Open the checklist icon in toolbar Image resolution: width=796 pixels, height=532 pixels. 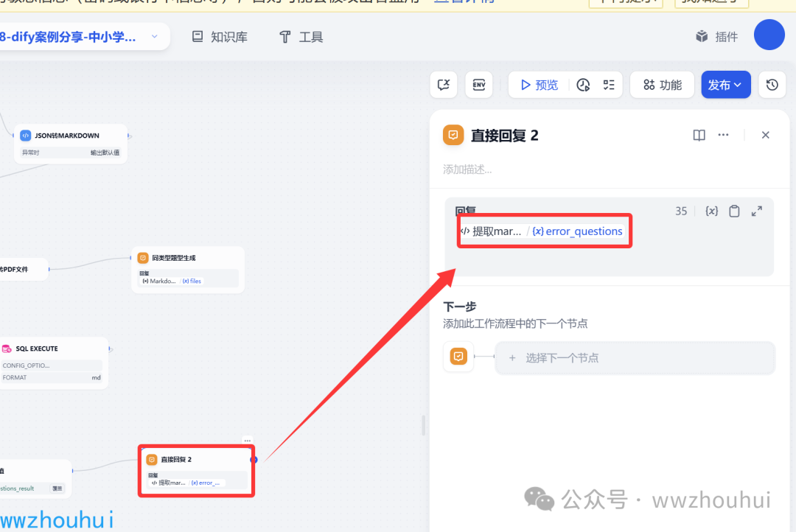tap(609, 85)
